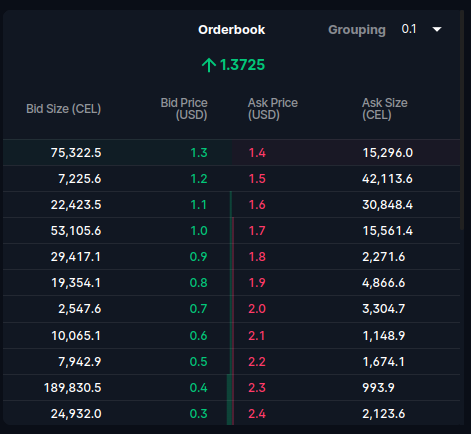Screen dimensions: 471x434
Task: Click the Bid Price (USD) column header
Action: tap(184, 109)
